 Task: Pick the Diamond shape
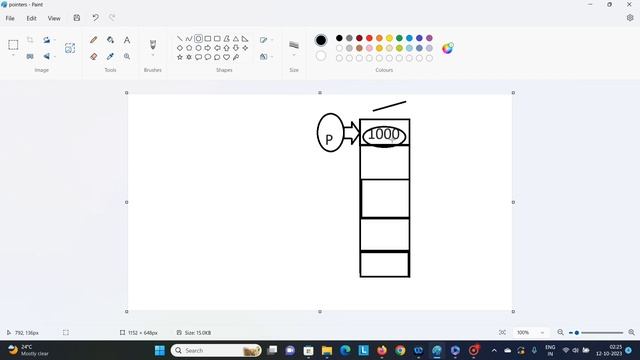(x=180, y=48)
